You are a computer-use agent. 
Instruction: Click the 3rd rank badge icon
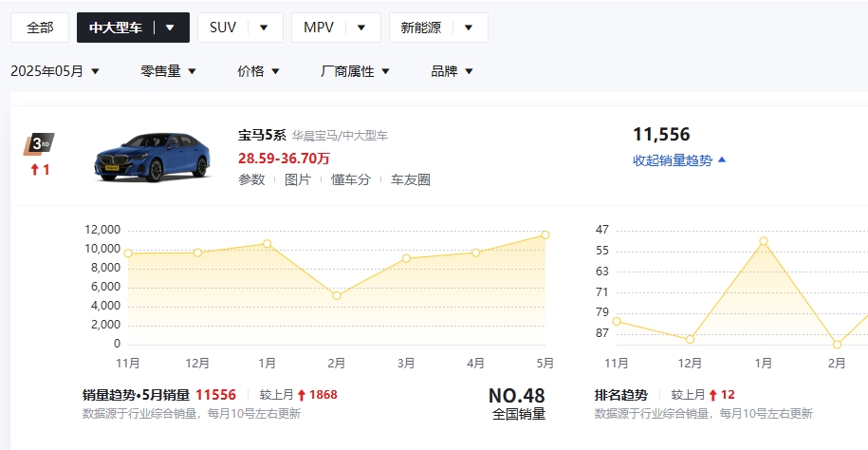(39, 144)
